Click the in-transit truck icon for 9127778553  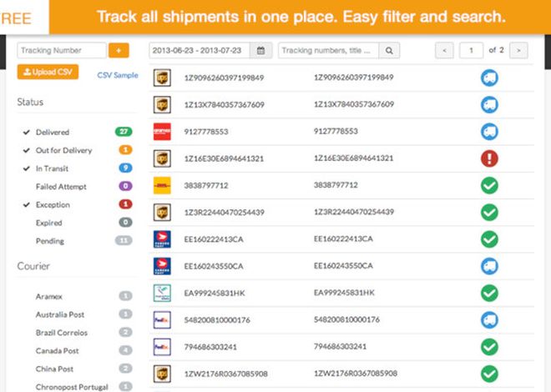(489, 132)
